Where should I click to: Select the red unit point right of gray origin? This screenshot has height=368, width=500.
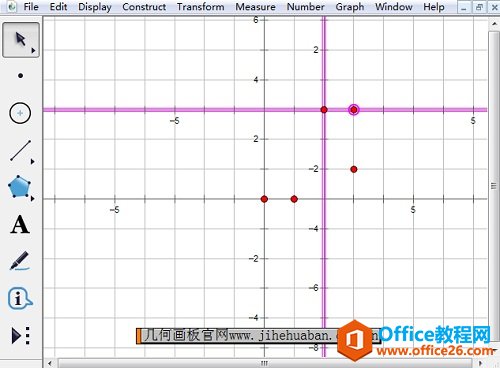click(x=294, y=199)
